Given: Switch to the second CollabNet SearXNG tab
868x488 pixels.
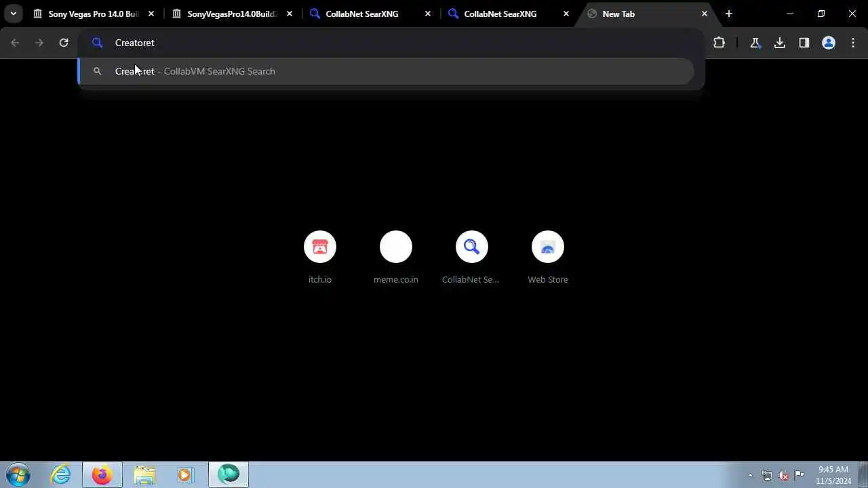Looking at the screenshot, I should [x=509, y=14].
